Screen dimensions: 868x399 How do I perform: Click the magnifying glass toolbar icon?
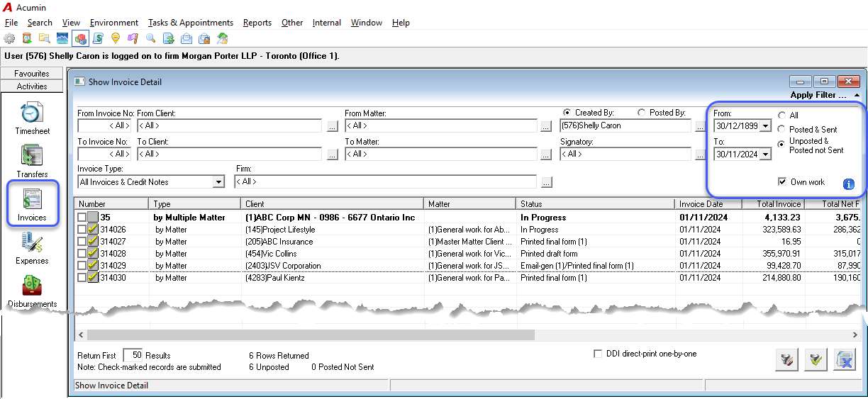pos(151,38)
